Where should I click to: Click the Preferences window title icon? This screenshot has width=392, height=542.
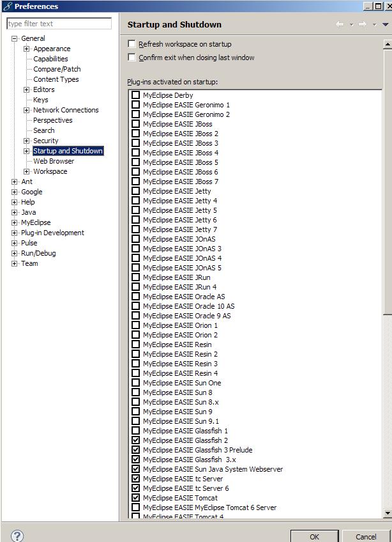(7, 6)
